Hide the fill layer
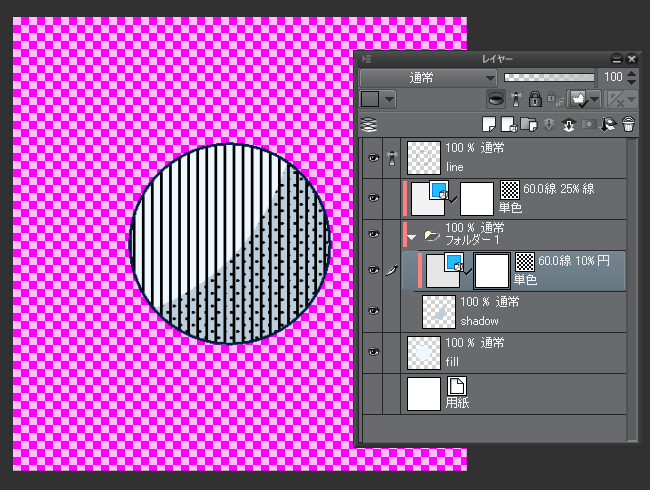This screenshot has height=490, width=650. pyautogui.click(x=373, y=351)
